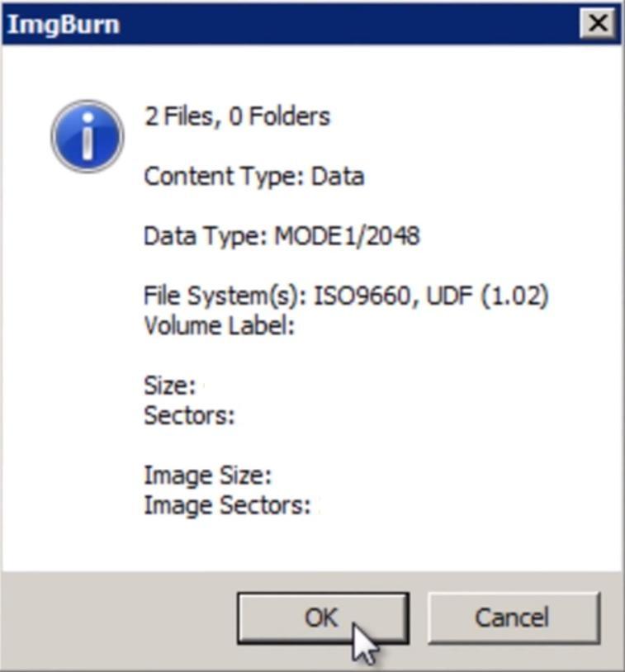Click the blue information icon
Viewport: 625px width, 672px height.
click(x=88, y=136)
